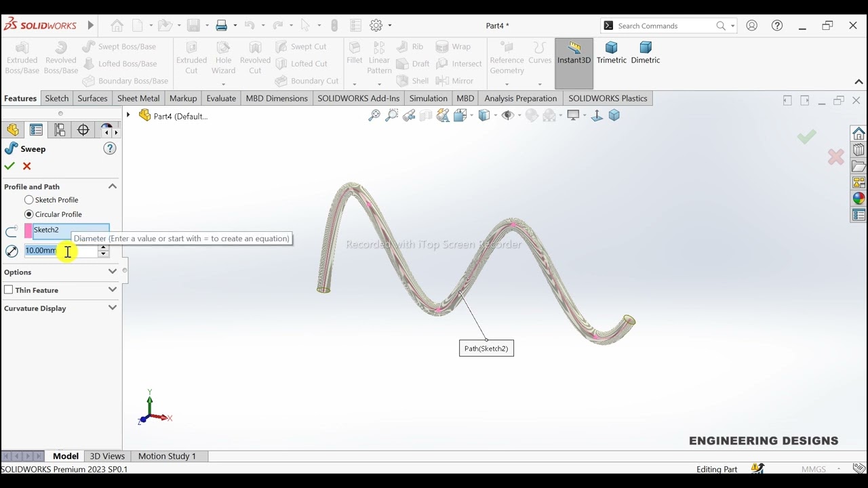Click the Shell button
The width and height of the screenshot is (868, 488).
point(412,81)
